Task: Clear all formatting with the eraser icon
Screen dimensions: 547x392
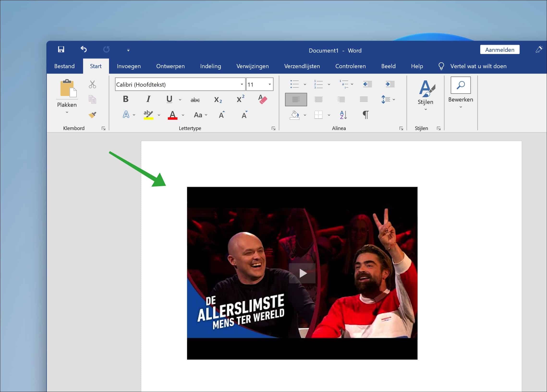Action: pos(262,99)
